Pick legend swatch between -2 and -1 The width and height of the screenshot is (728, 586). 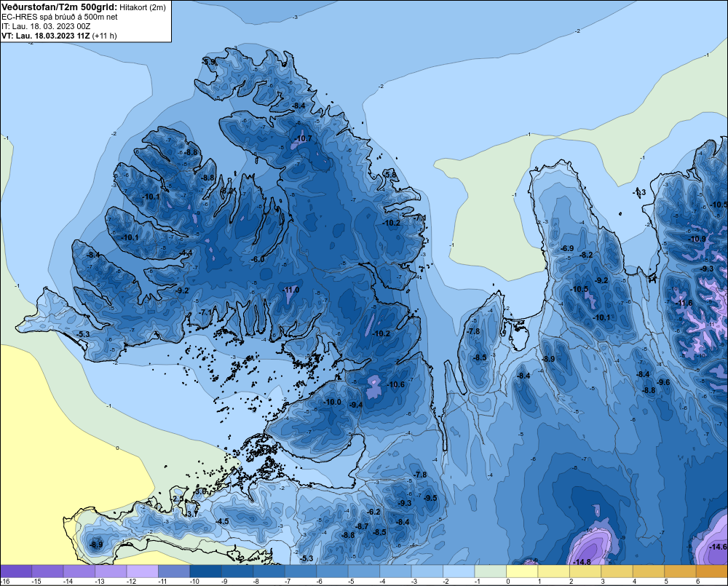[459, 571]
